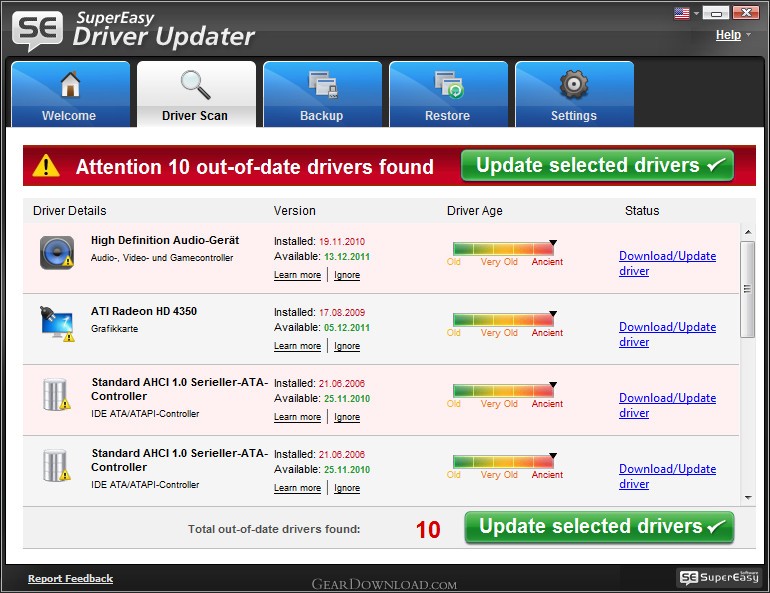Click the Status column header

[x=642, y=211]
